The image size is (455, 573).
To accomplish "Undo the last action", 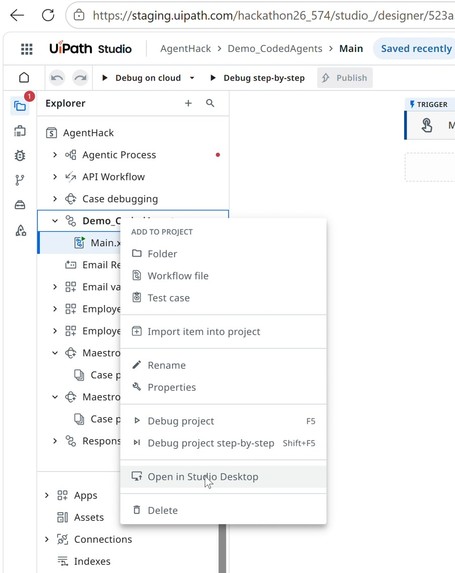I will [57, 77].
